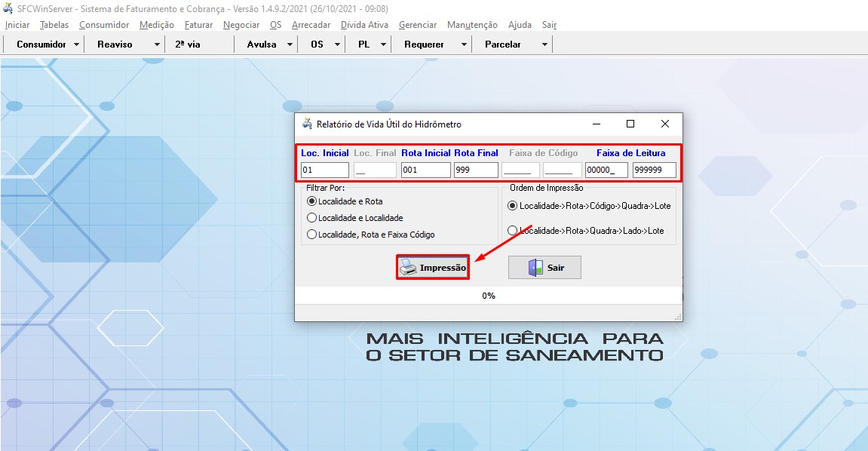Select Localidade e Rota filter option
This screenshot has height=451, width=868.
(x=312, y=201)
